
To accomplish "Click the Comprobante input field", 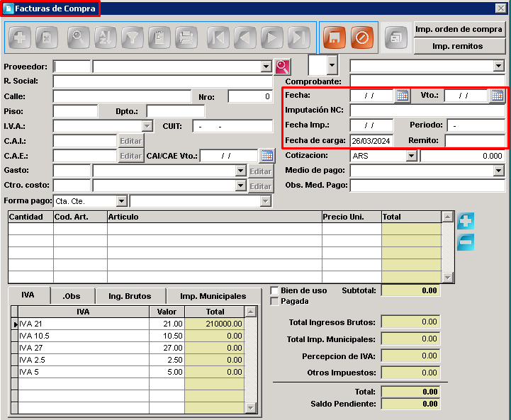I will click(427, 81).
